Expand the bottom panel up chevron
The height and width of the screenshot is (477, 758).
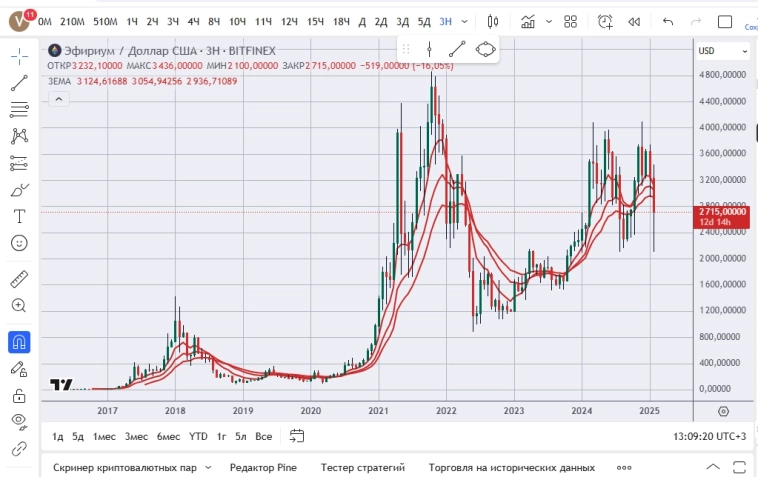click(x=713, y=467)
